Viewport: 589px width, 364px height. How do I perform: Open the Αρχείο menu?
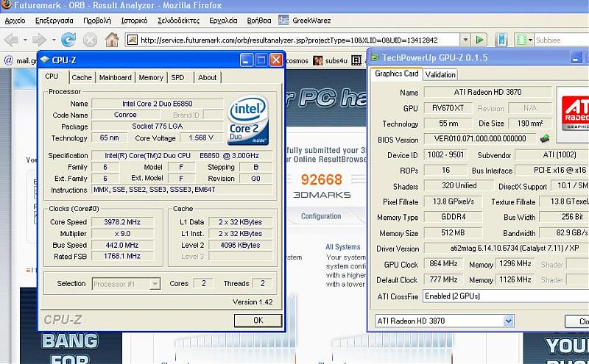click(x=15, y=21)
